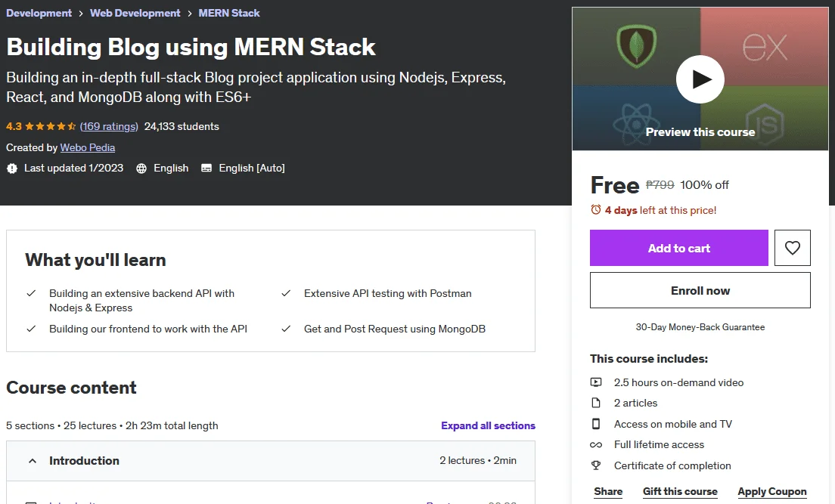Click Access on mobile and TV text
Viewport: 835px width, 504px height.
673,424
